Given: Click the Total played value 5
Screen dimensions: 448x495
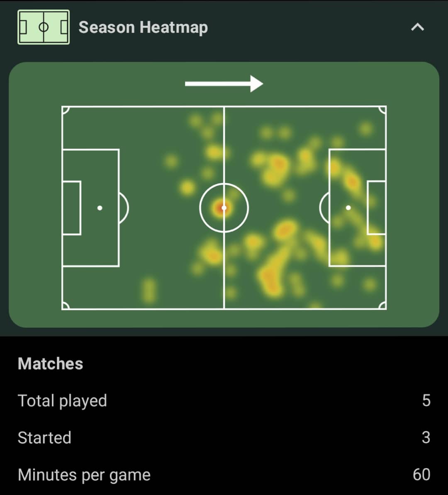Looking at the screenshot, I should click(x=426, y=401).
